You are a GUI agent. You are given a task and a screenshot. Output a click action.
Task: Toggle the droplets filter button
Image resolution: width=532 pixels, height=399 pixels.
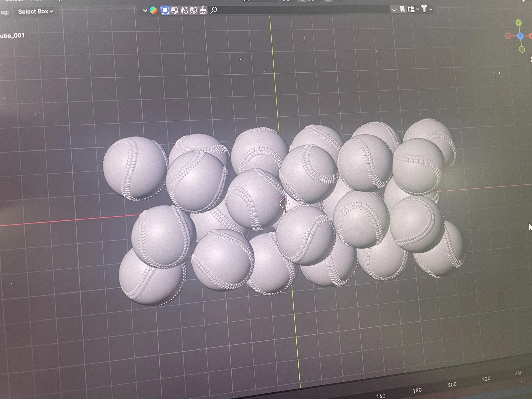click(x=184, y=10)
